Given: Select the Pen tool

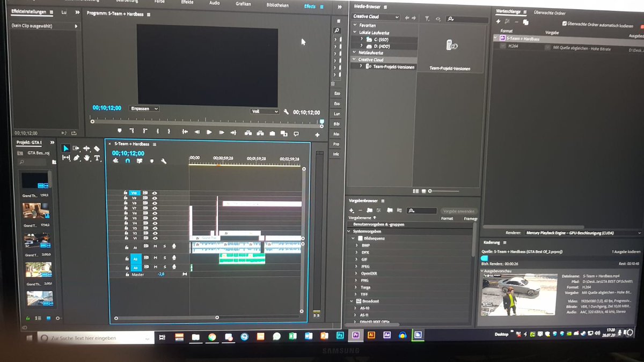Looking at the screenshot, I should [x=77, y=158].
